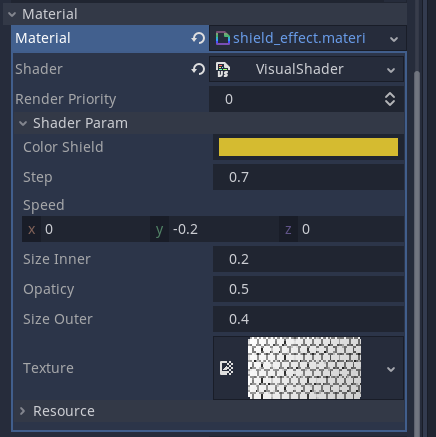This screenshot has height=437, width=436.
Task: Click the hexagon texture preview thumbnail
Action: 304,368
